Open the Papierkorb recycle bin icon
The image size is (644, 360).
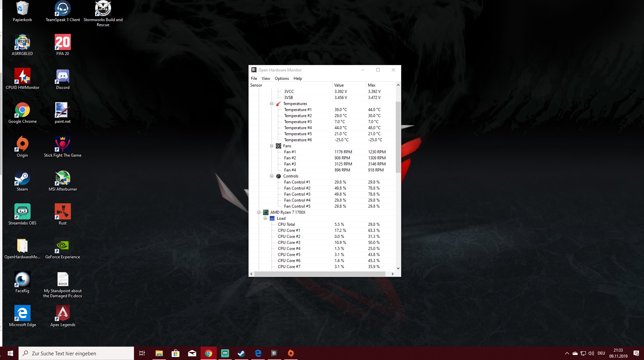click(x=22, y=12)
